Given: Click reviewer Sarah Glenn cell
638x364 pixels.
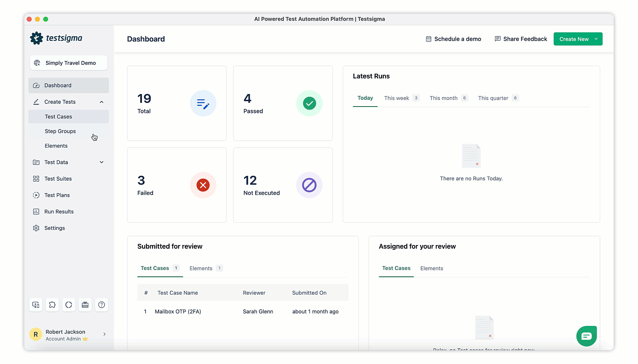Looking at the screenshot, I should [x=258, y=312].
